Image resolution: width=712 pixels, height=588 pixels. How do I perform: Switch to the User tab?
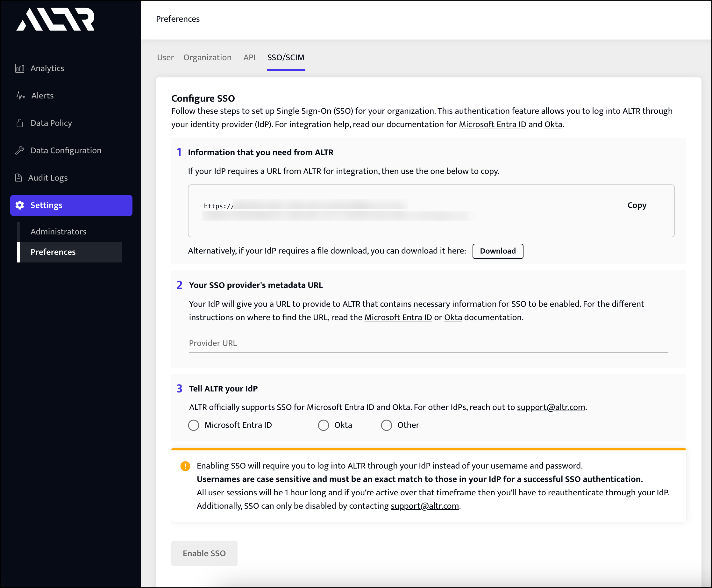[165, 58]
